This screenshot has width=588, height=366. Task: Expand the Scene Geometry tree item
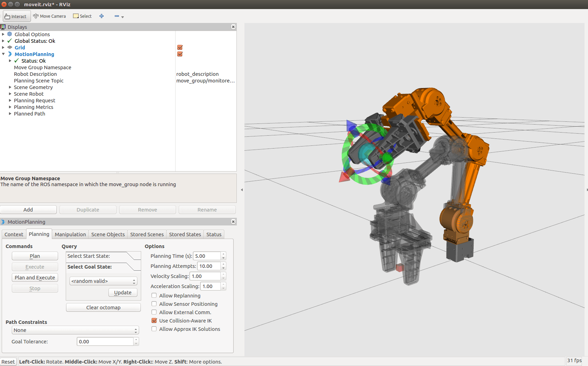coord(10,87)
